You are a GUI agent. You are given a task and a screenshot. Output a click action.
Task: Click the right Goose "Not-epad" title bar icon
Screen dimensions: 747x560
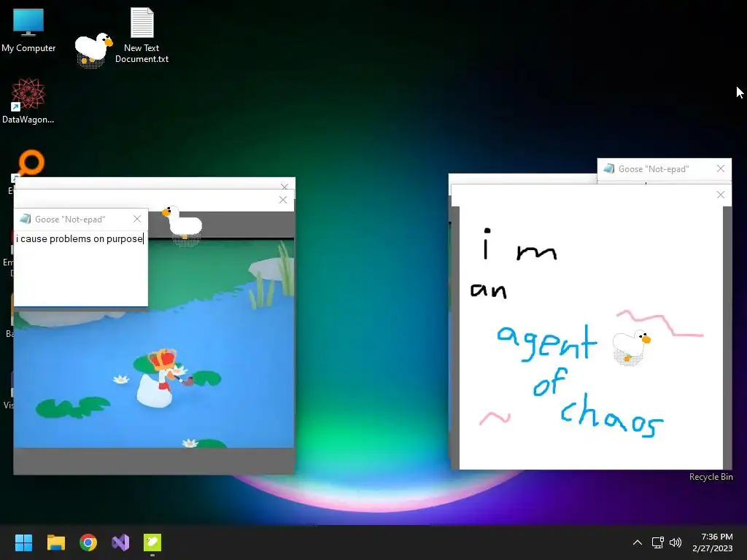tap(609, 168)
